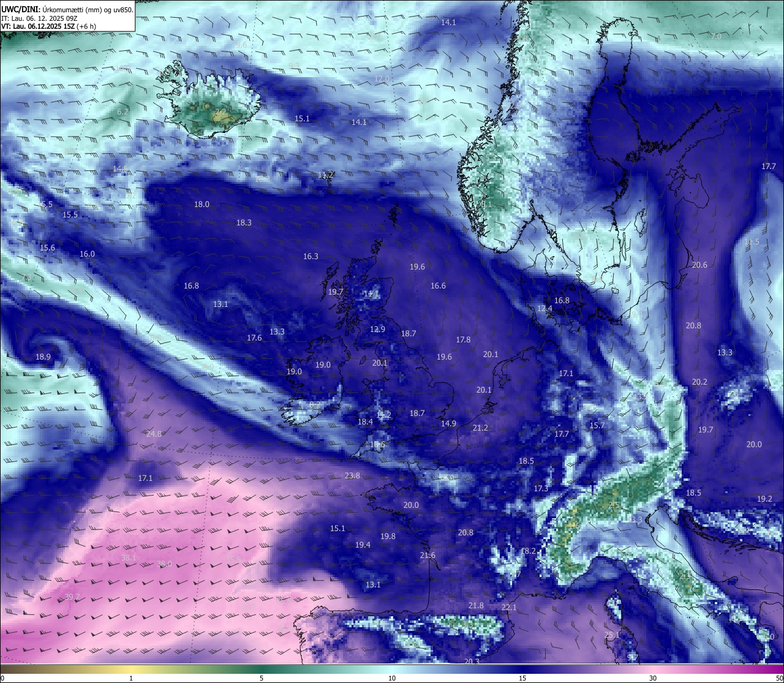The width and height of the screenshot is (784, 683).
Task: Click the colorbar tick label '5'
Action: 262,678
